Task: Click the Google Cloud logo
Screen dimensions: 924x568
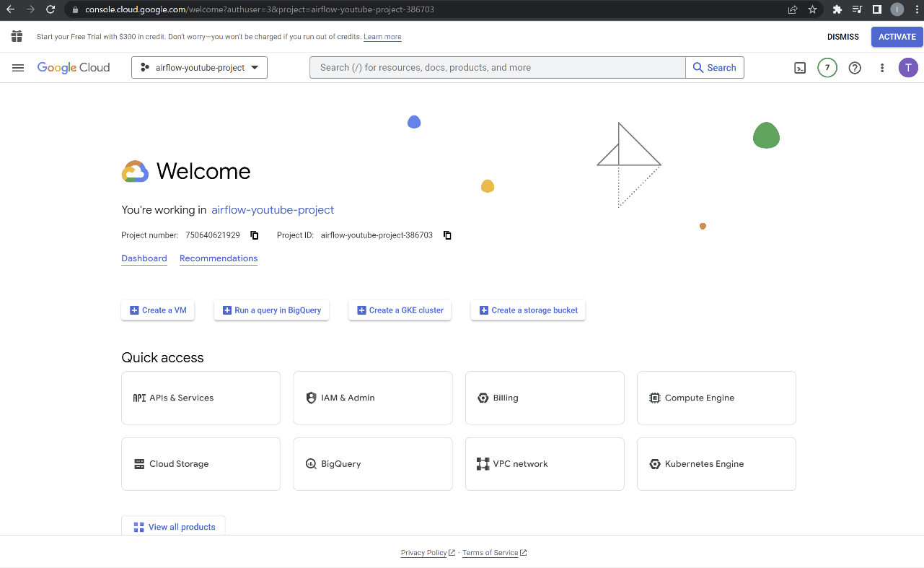Action: [x=74, y=68]
